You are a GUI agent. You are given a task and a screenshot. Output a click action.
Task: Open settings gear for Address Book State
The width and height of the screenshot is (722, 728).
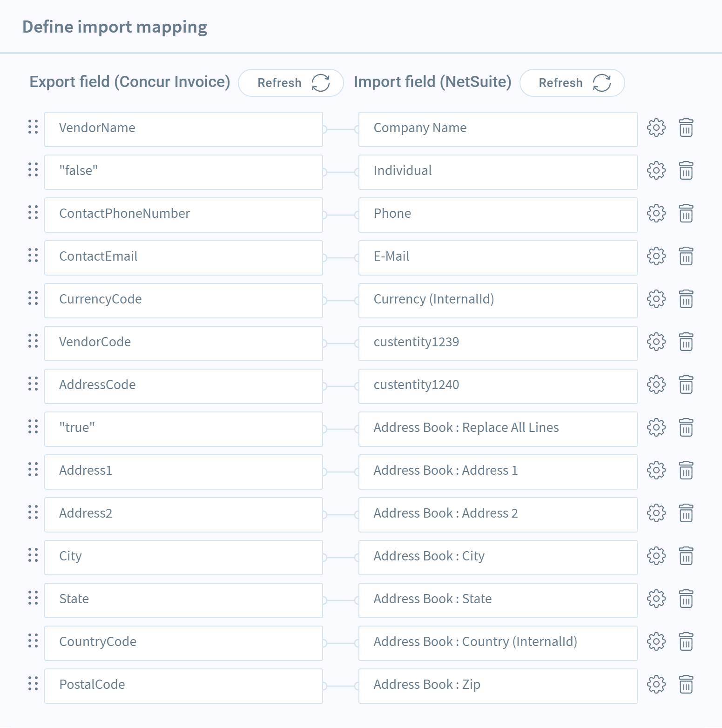point(656,599)
